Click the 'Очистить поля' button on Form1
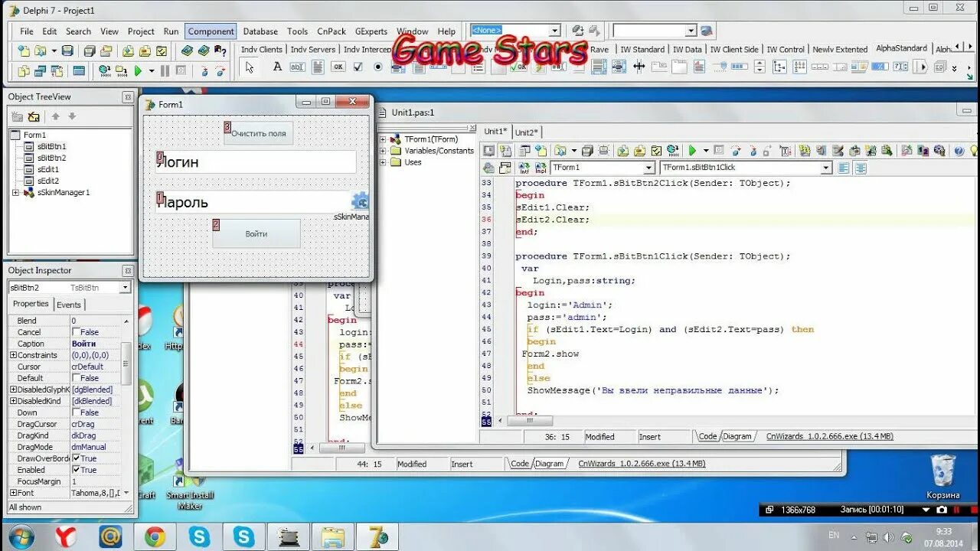 click(x=259, y=133)
